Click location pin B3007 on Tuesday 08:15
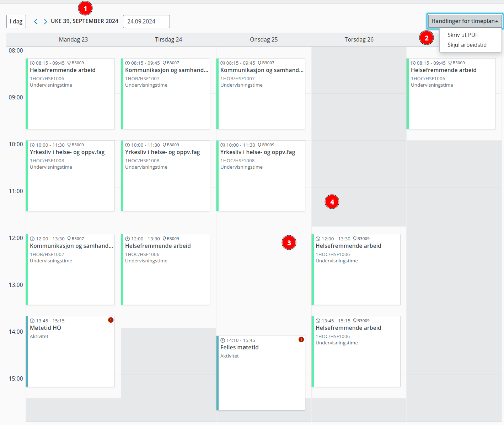The height and width of the screenshot is (425, 504). pyautogui.click(x=165, y=63)
